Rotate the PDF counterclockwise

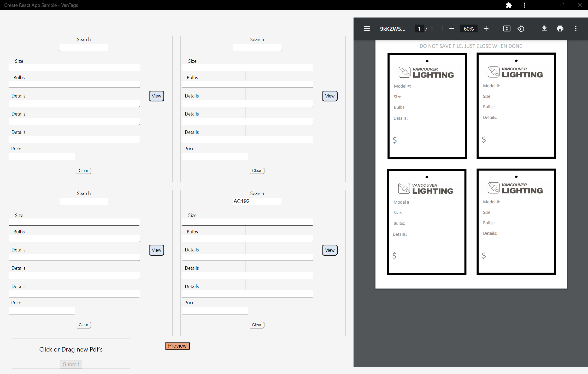[x=521, y=28]
